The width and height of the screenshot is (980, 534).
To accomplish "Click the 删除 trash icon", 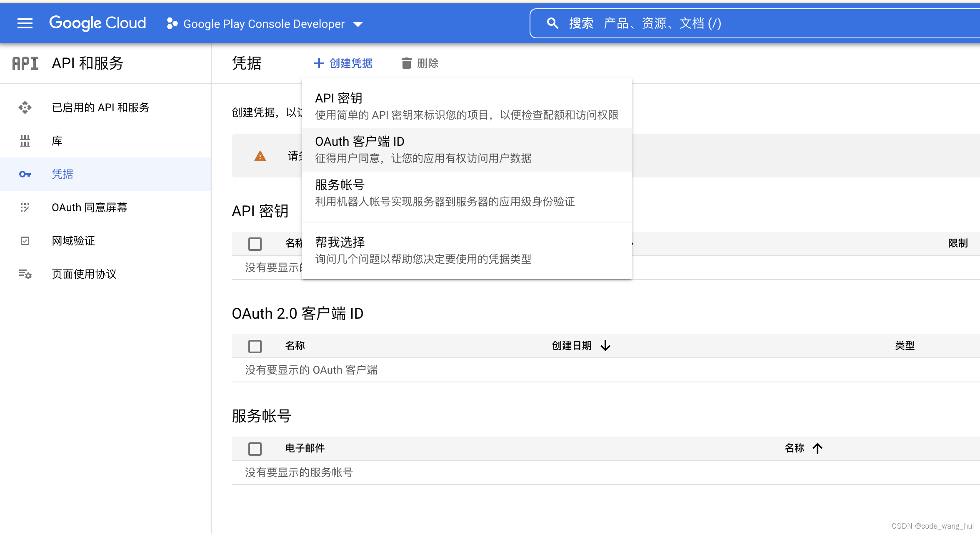I will (407, 63).
